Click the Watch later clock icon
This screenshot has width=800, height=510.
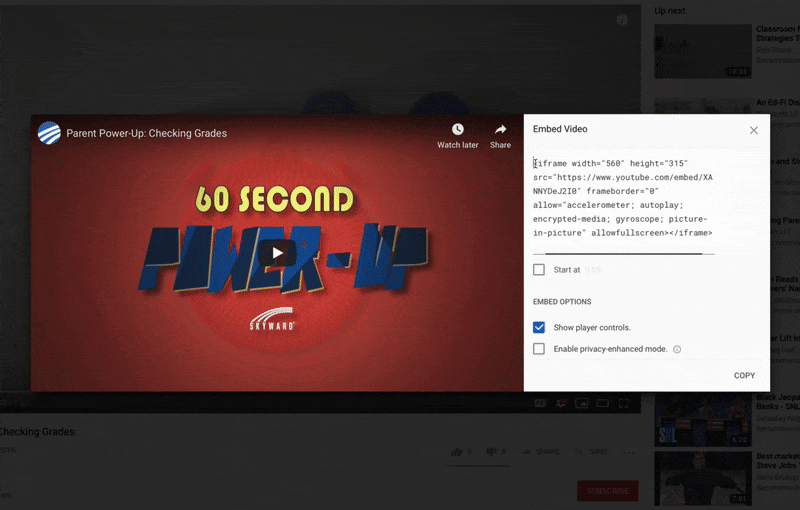tap(457, 130)
